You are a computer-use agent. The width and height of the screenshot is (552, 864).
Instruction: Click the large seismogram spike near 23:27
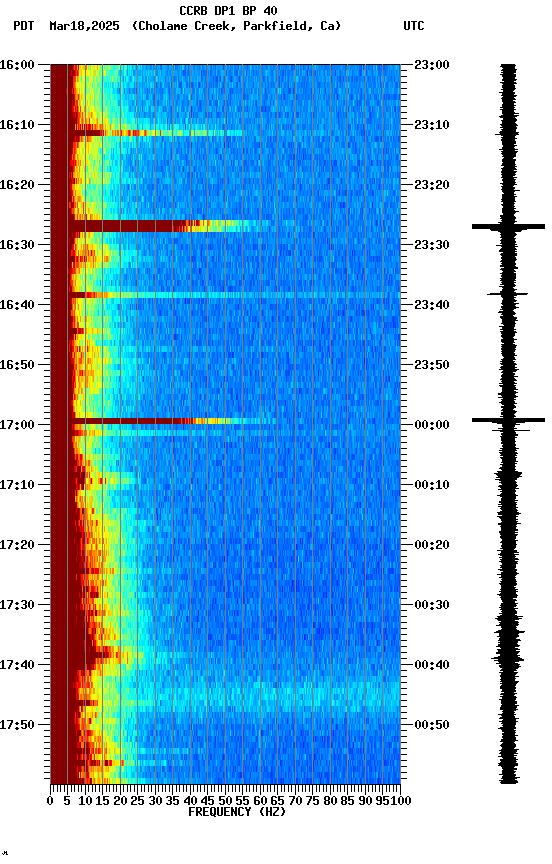[508, 226]
